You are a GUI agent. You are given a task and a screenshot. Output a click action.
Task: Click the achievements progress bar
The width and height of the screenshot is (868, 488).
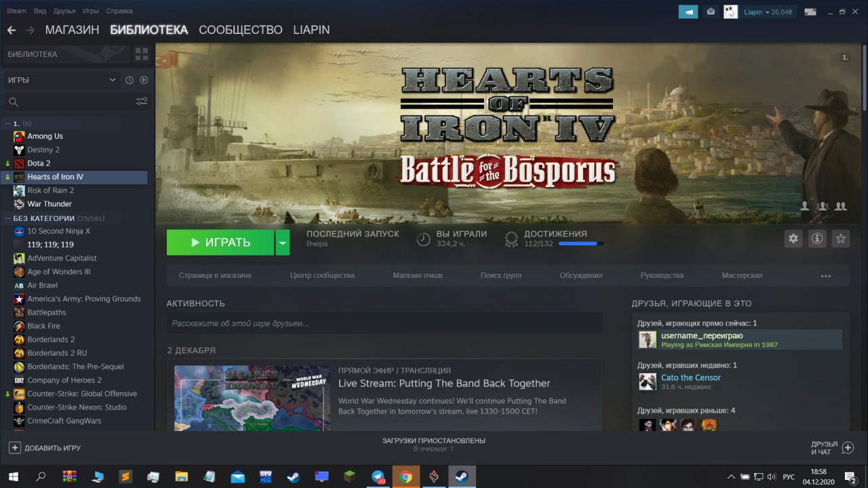point(581,243)
